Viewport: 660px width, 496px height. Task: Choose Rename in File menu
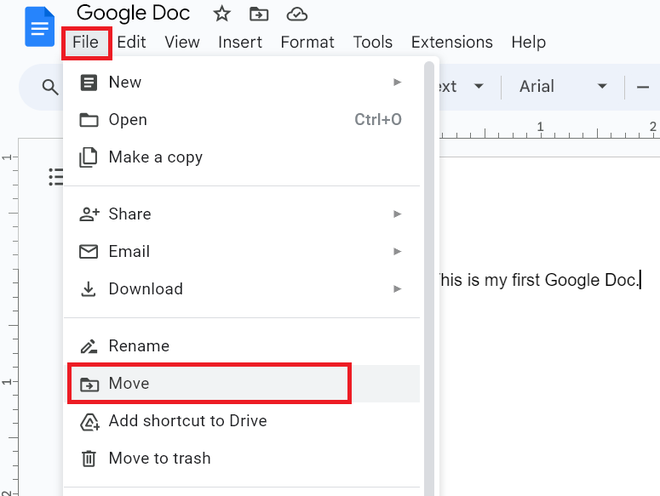(243, 346)
